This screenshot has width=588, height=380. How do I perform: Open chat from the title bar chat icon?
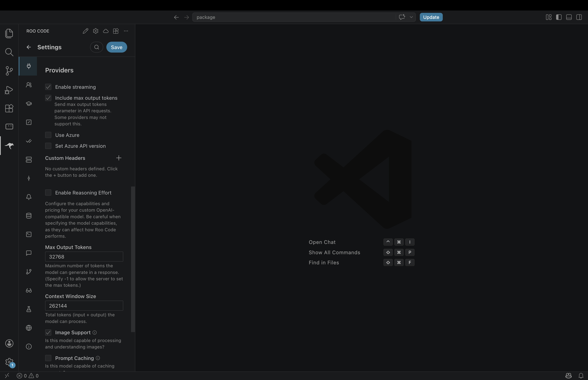click(402, 17)
